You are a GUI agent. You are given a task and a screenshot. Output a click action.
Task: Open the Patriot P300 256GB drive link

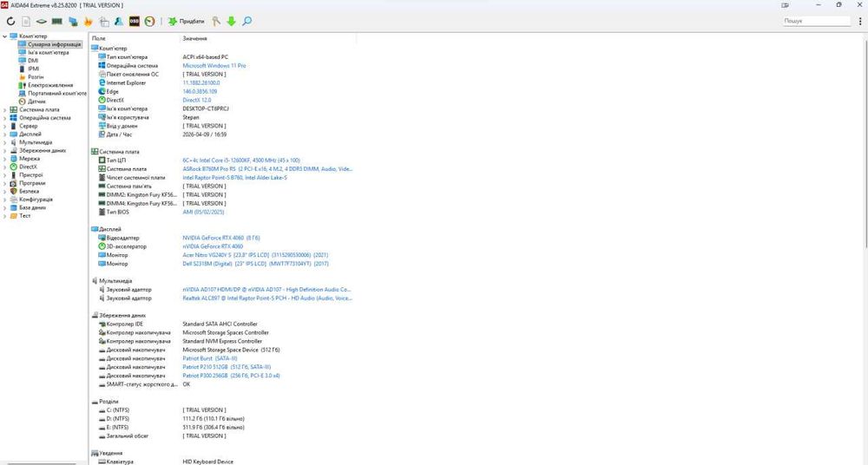point(232,376)
